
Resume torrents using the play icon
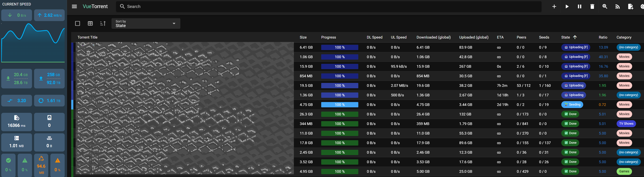567,7
